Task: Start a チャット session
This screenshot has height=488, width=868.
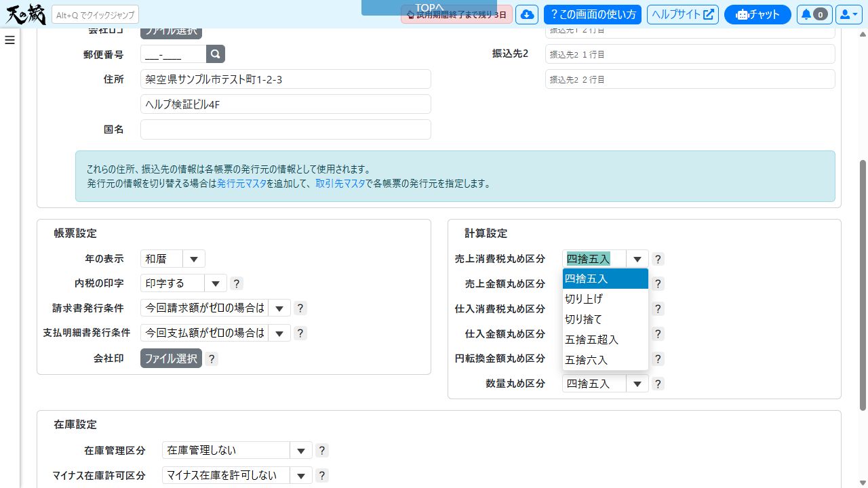Action: tap(757, 14)
